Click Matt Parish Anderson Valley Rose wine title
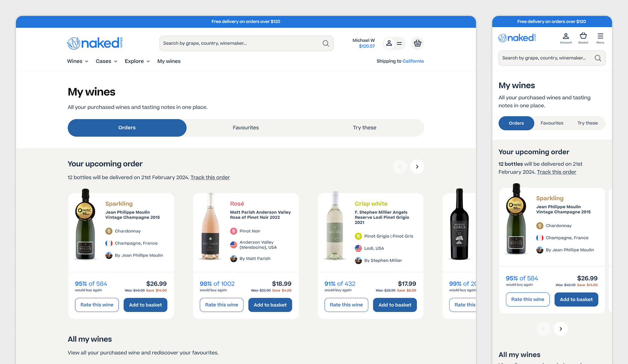This screenshot has height=364, width=628. point(260,215)
